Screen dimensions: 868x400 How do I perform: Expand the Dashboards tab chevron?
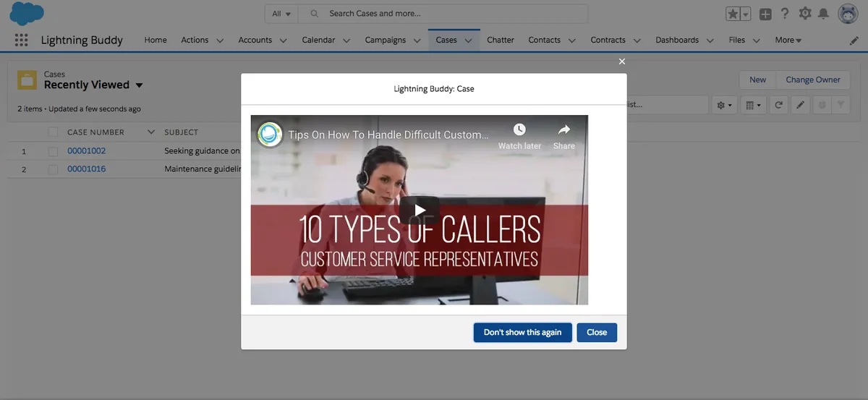pos(710,41)
